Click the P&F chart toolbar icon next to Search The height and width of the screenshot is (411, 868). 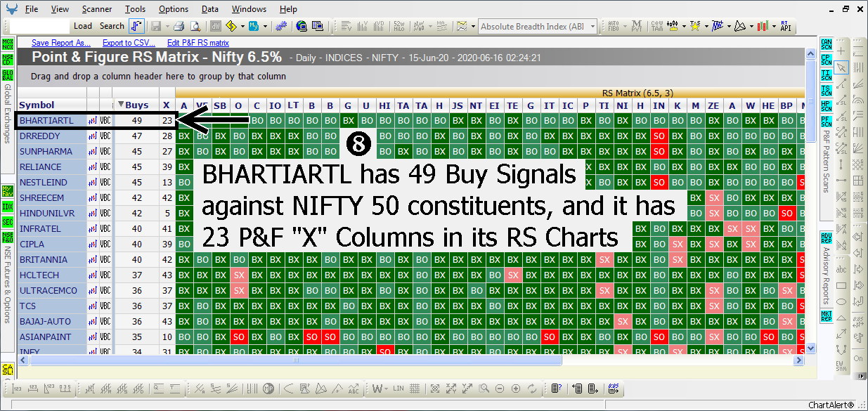(137, 26)
